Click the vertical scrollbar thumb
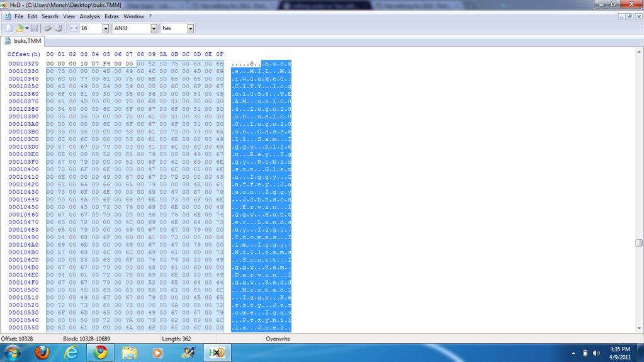This screenshot has height=362, width=644. (639, 243)
